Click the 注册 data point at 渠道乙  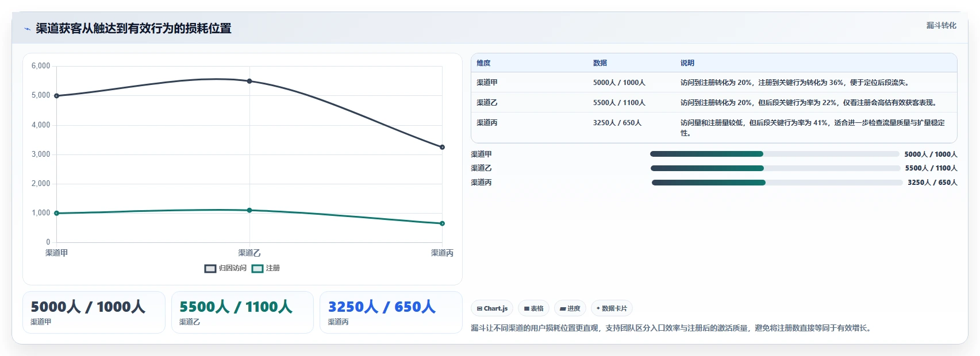pos(249,210)
